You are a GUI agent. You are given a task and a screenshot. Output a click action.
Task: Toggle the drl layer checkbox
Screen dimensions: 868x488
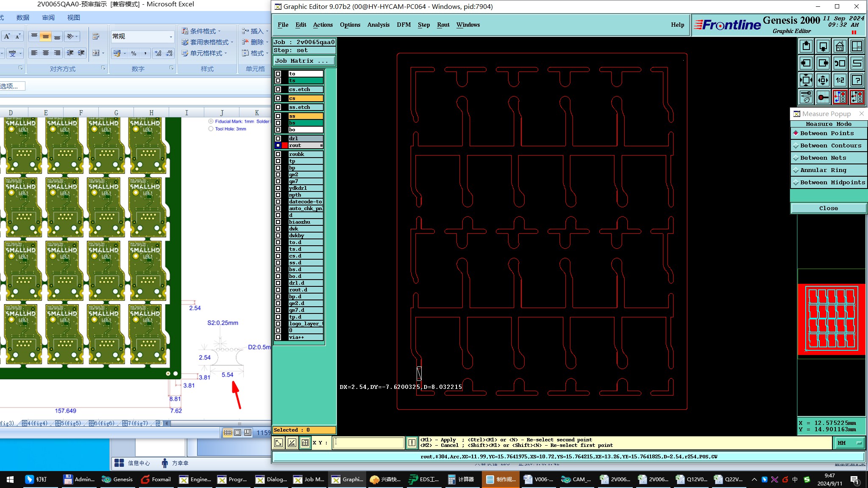tap(278, 139)
